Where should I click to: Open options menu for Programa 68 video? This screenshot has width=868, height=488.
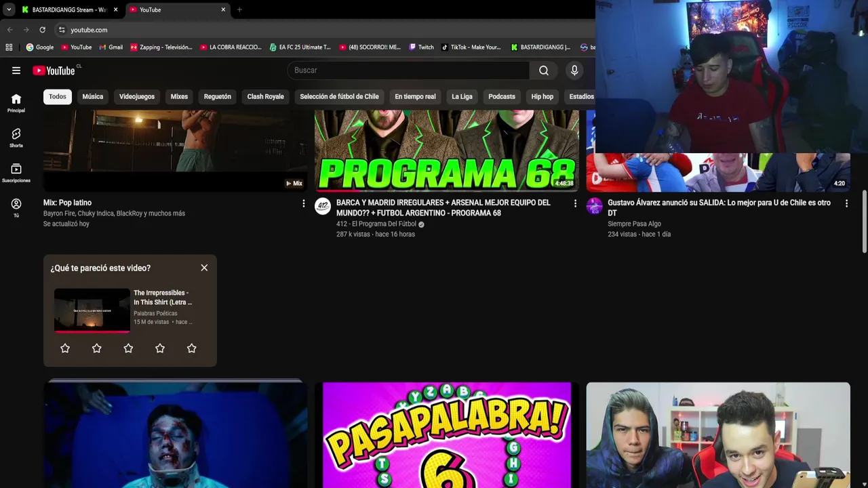point(575,203)
